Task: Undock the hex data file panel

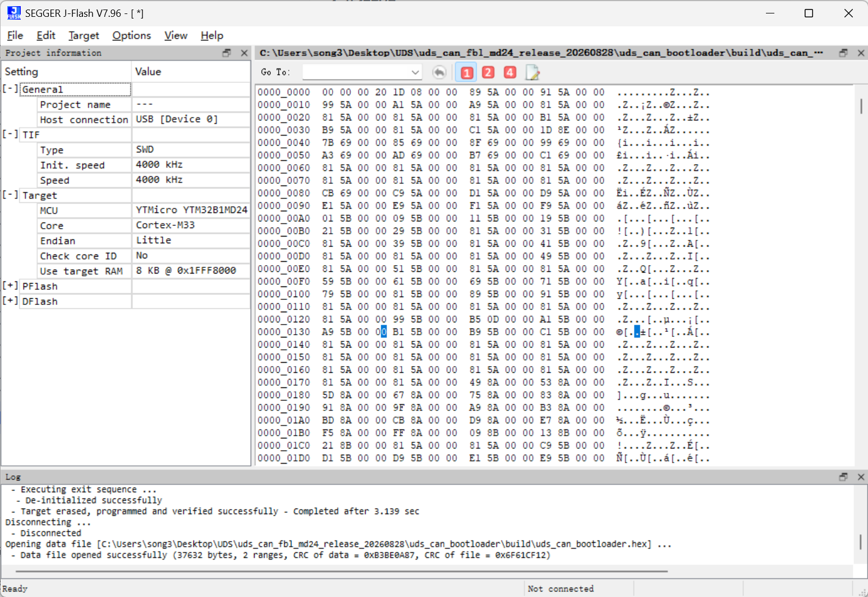Action: point(843,53)
